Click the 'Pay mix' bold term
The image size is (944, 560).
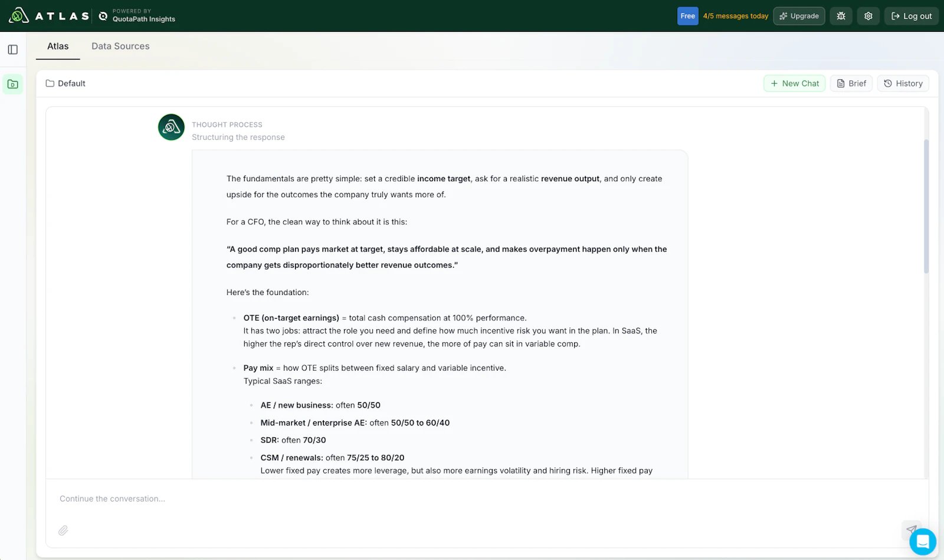coord(258,368)
